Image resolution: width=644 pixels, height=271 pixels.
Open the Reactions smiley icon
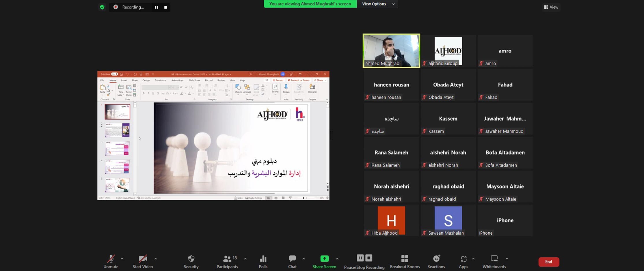436,259
